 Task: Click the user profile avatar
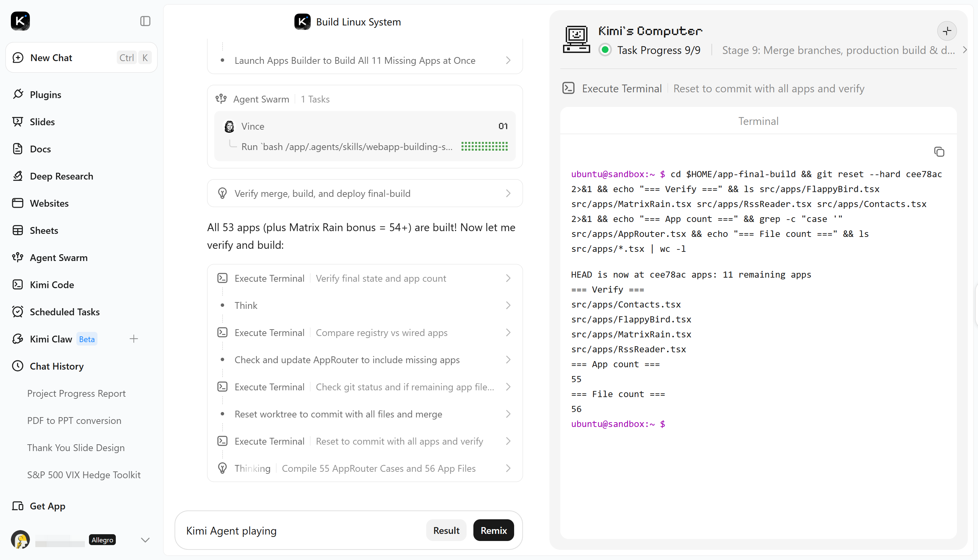coord(20,540)
